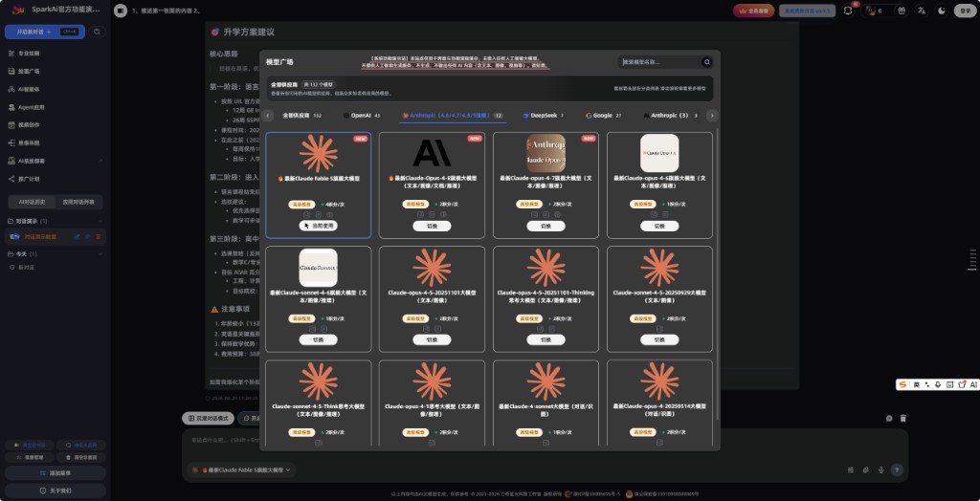Image resolution: width=980 pixels, height=501 pixels.
Task: Open notifications bell icon
Action: 848,11
